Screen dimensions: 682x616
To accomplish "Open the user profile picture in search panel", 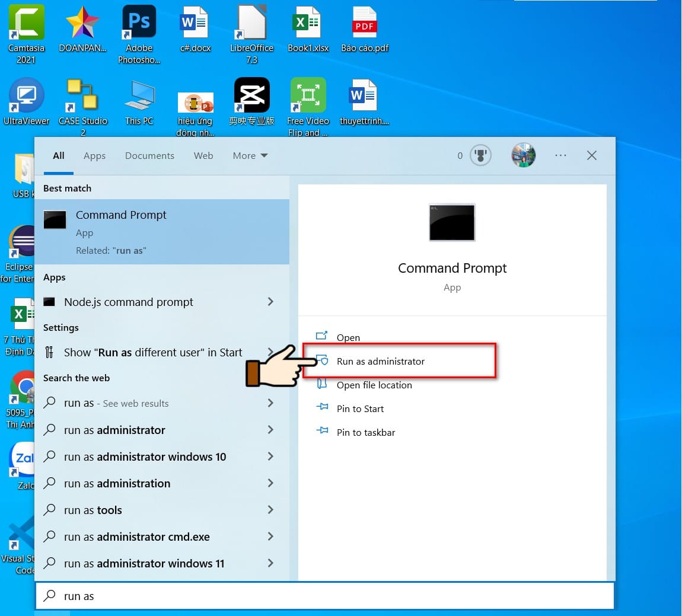I will click(523, 155).
